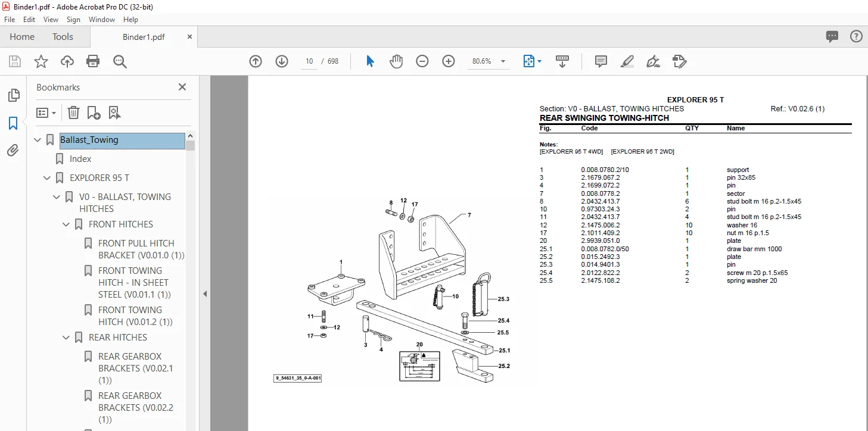868x431 pixels.
Task: Open the Window menu
Action: pos(102,20)
